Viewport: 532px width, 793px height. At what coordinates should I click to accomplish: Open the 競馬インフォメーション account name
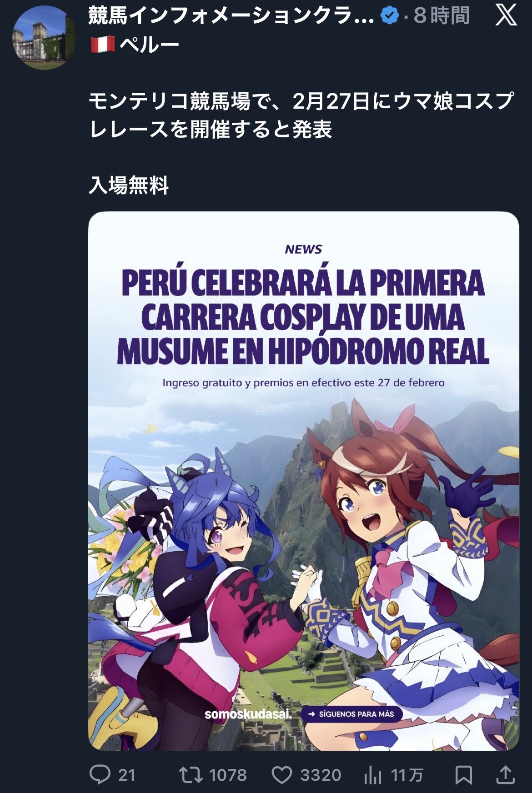231,16
